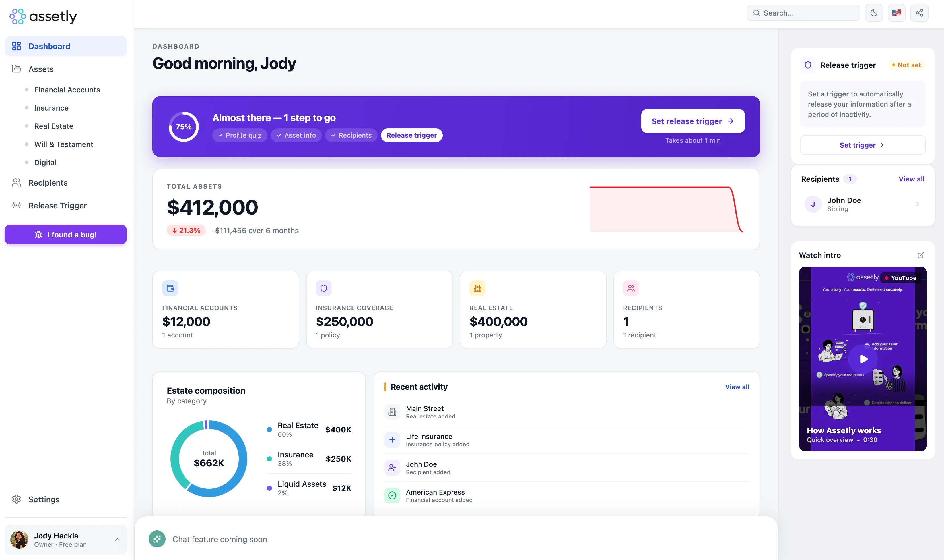Click the Real Estate blue legend dot
944x560 pixels.
[269, 430]
